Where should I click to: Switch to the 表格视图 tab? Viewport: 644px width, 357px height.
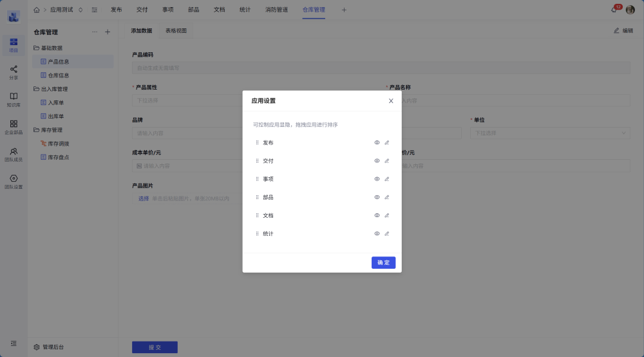tap(176, 30)
